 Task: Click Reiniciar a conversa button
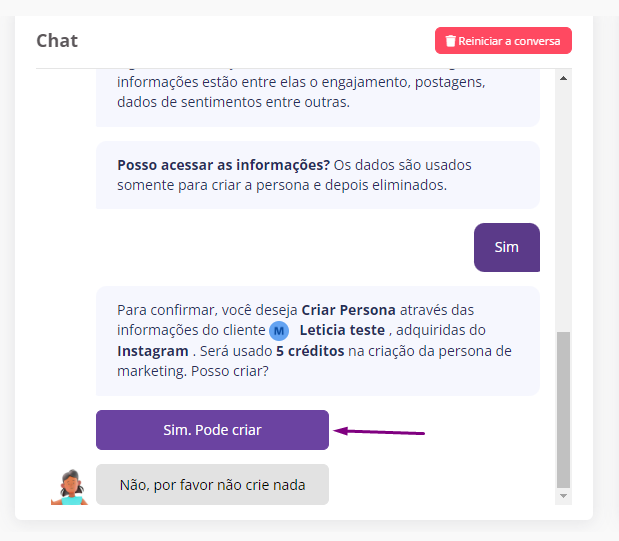pos(503,41)
